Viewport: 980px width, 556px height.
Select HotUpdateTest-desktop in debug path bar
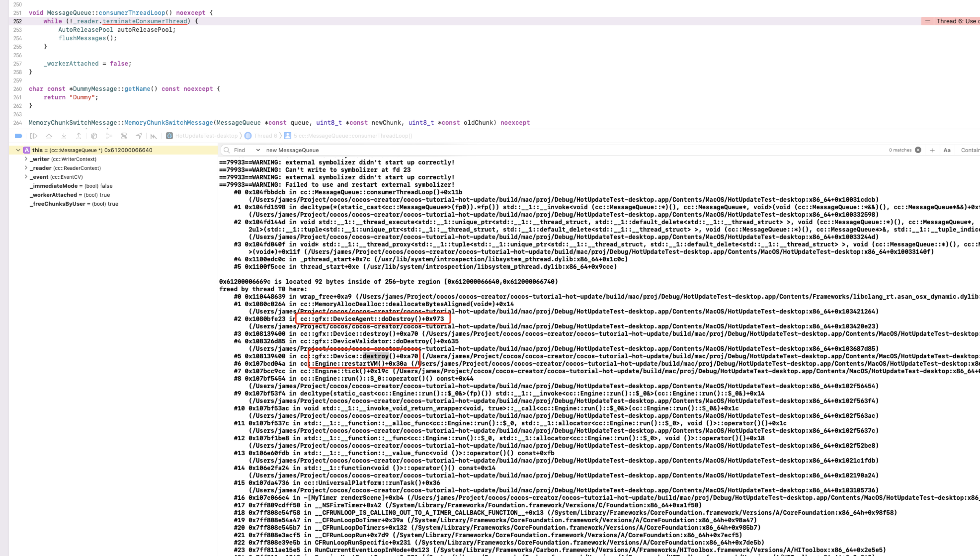pyautogui.click(x=202, y=136)
